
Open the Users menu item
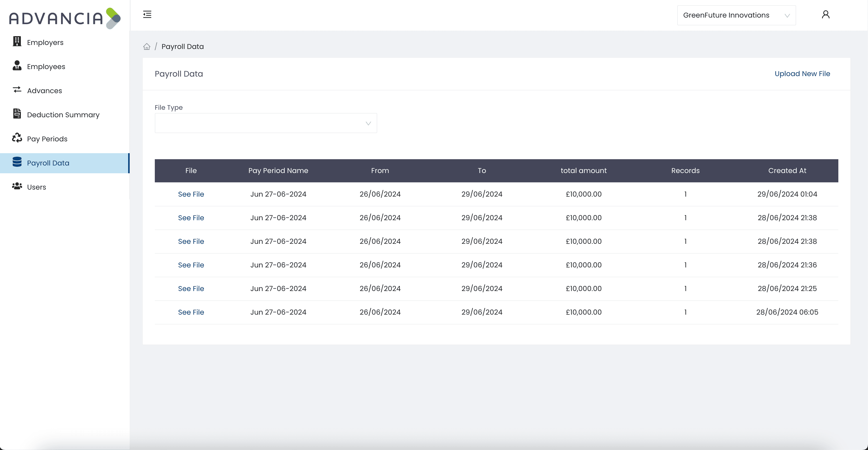(x=65, y=187)
